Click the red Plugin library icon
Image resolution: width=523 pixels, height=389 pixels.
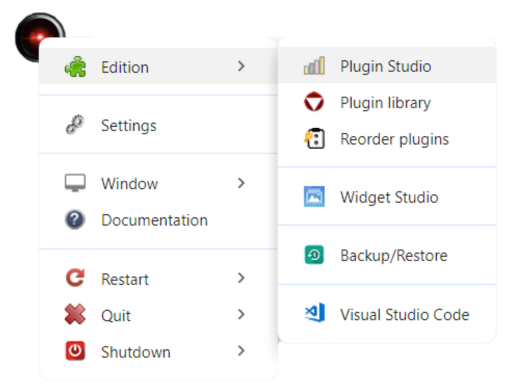314,102
